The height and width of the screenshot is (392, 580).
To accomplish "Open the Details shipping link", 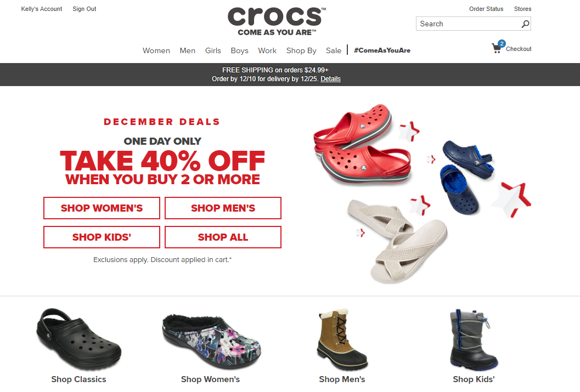I will tap(331, 79).
